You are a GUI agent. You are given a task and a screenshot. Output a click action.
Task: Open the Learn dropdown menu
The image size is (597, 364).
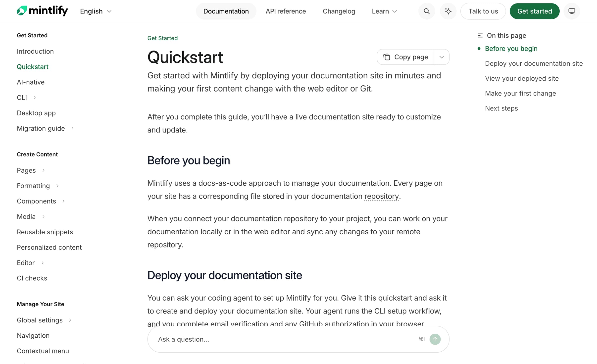(x=384, y=11)
